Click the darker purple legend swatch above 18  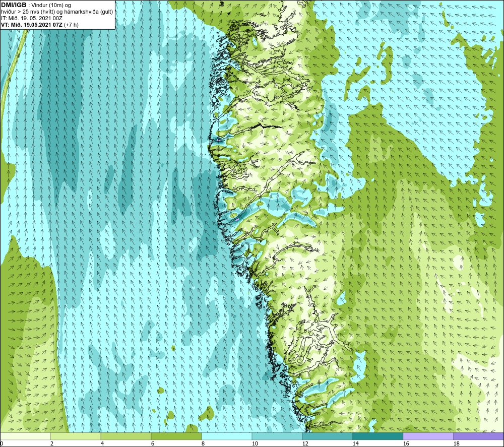(479, 436)
